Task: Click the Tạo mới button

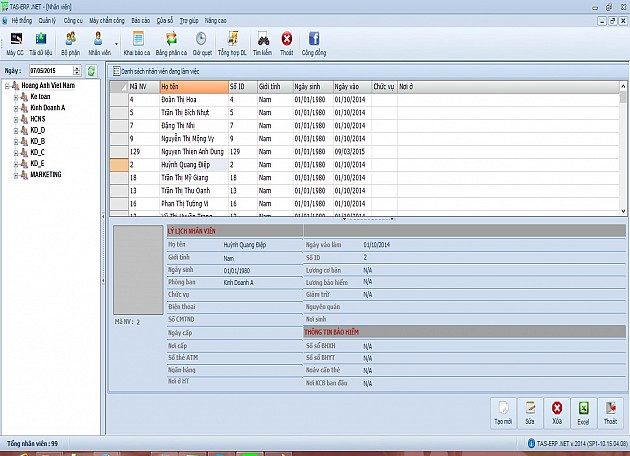Action: click(x=503, y=413)
